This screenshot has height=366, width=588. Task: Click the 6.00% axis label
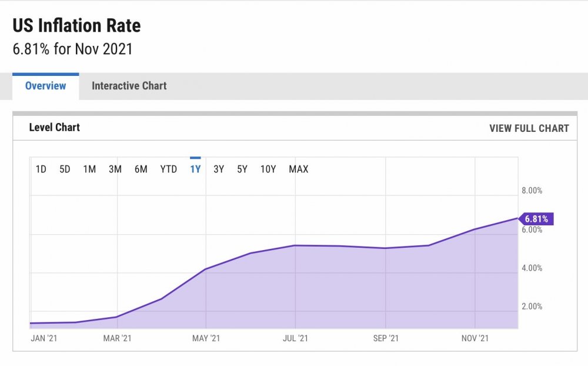[532, 229]
